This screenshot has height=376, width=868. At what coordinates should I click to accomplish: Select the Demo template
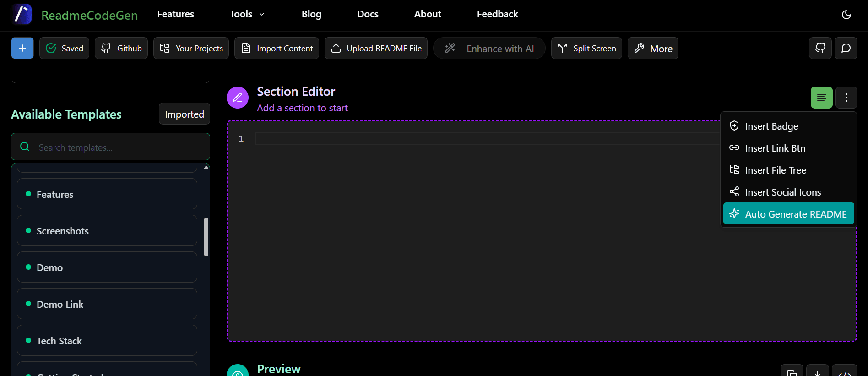tap(107, 267)
